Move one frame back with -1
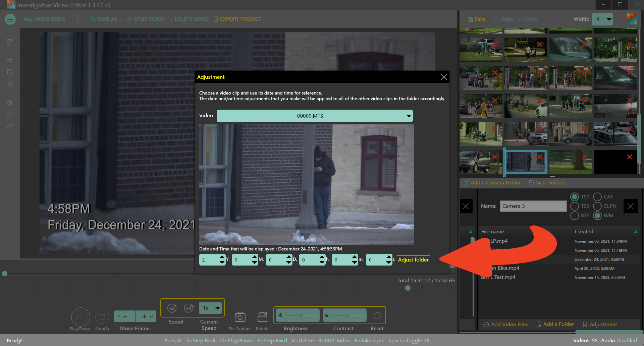Screen dimensions: 644x346 coord(124,316)
